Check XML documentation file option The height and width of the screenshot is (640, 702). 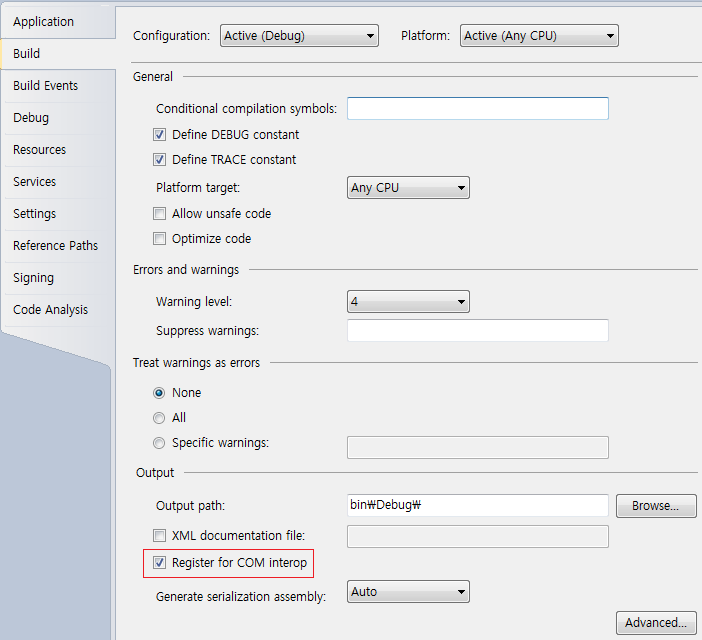159,535
